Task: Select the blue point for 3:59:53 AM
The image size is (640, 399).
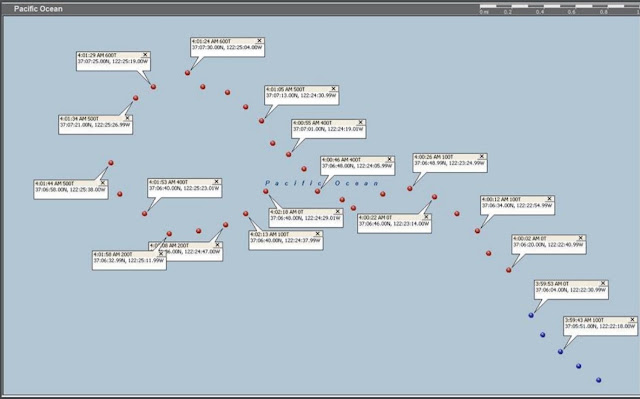Action: click(x=531, y=315)
